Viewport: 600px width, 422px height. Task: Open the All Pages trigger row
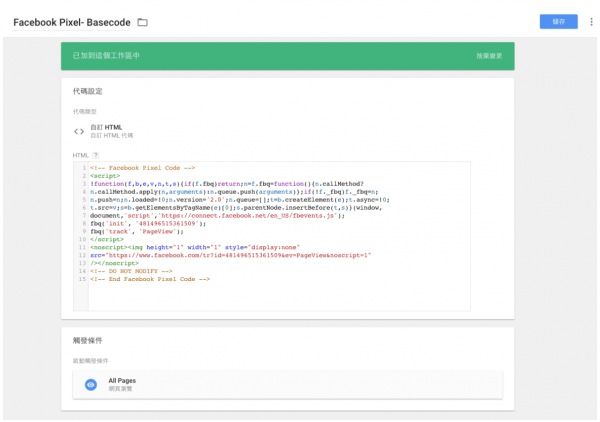(287, 385)
